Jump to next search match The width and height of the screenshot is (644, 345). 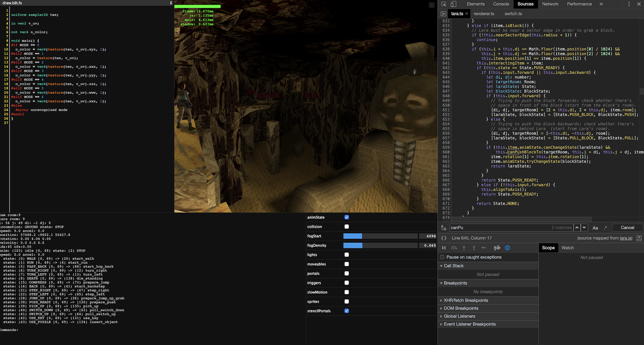585,228
